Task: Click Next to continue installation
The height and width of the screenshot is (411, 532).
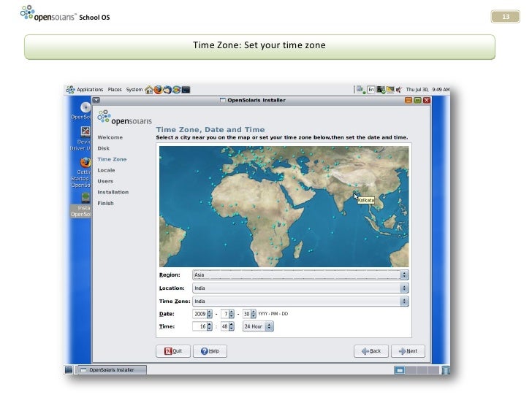Action: click(408, 351)
